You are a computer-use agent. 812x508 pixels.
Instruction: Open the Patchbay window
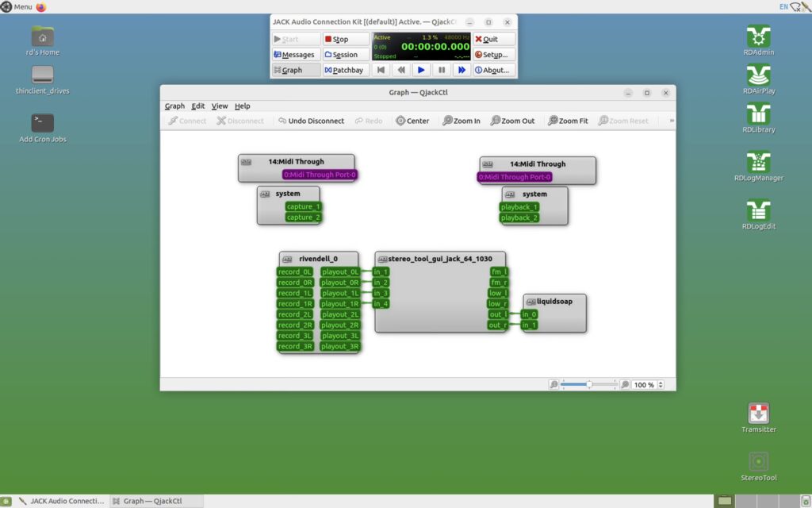coord(346,70)
